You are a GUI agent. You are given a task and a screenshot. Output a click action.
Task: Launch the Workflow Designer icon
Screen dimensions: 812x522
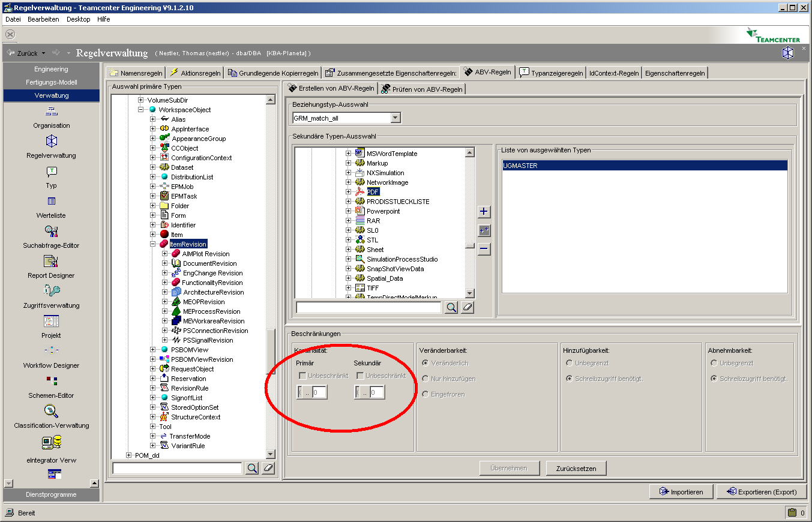(x=52, y=350)
